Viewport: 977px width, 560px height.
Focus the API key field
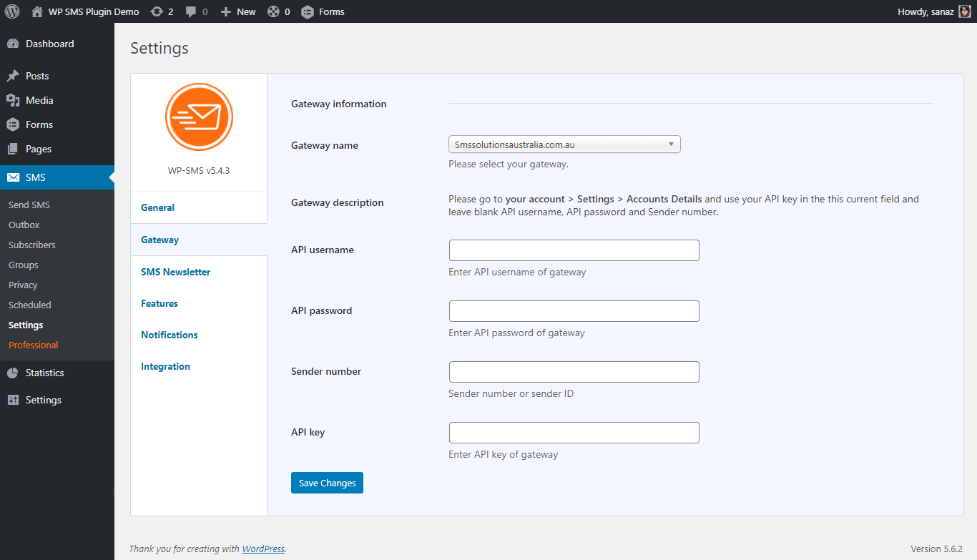[574, 433]
